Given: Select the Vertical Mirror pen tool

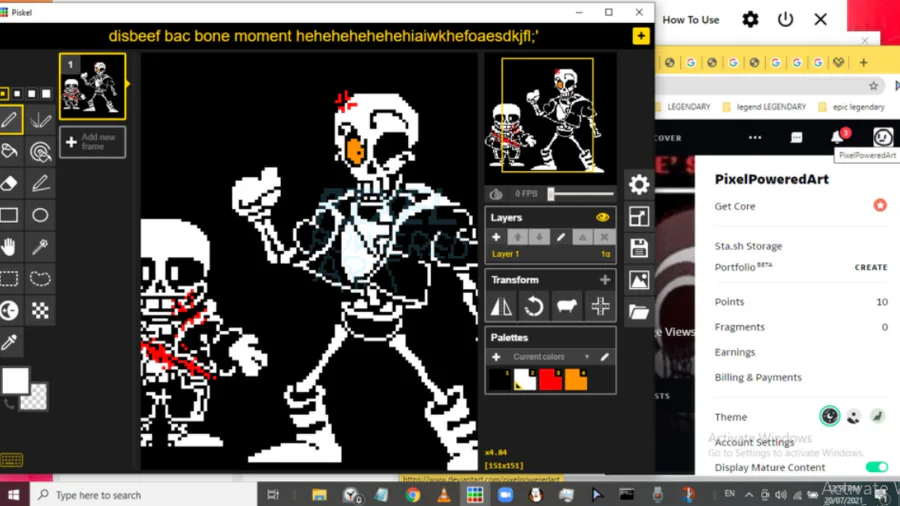Looking at the screenshot, I should pos(40,120).
